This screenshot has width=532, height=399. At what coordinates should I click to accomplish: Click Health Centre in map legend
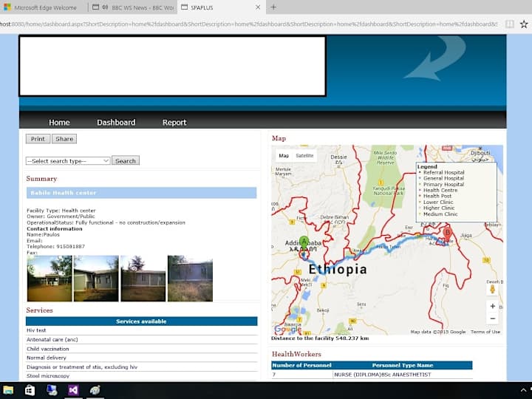[440, 191]
